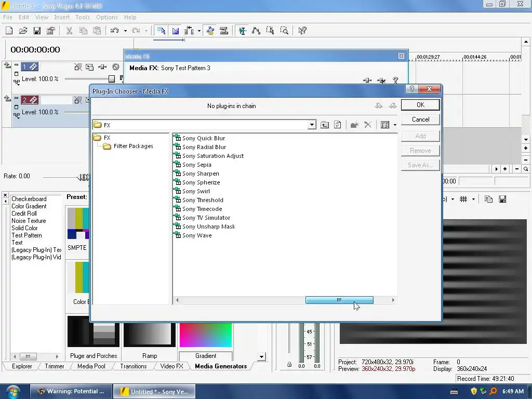Open the Tools menu

click(x=83, y=17)
